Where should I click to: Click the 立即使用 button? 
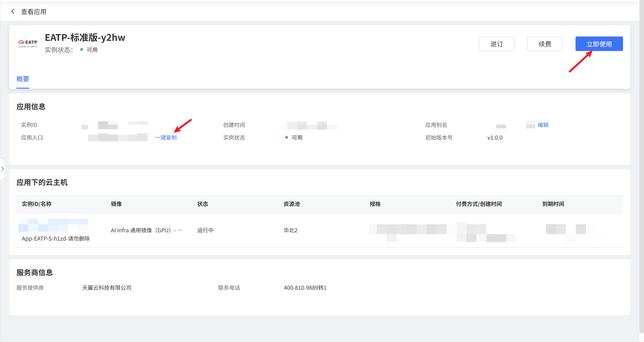[x=599, y=44]
